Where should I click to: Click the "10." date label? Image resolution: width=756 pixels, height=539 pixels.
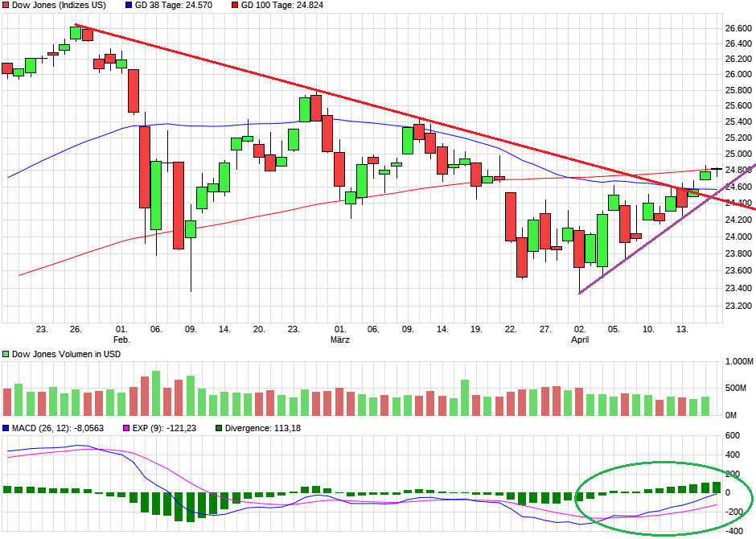point(648,329)
